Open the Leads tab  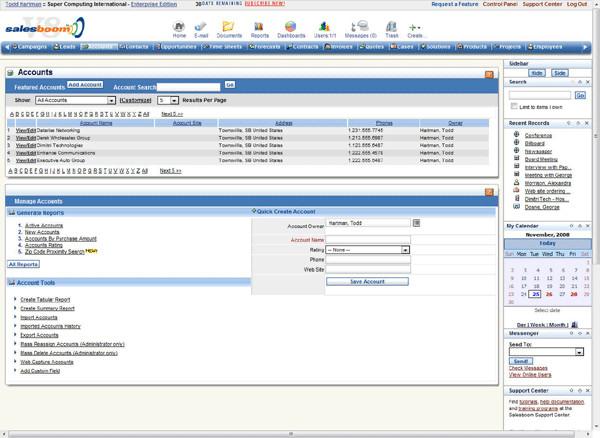pos(64,47)
